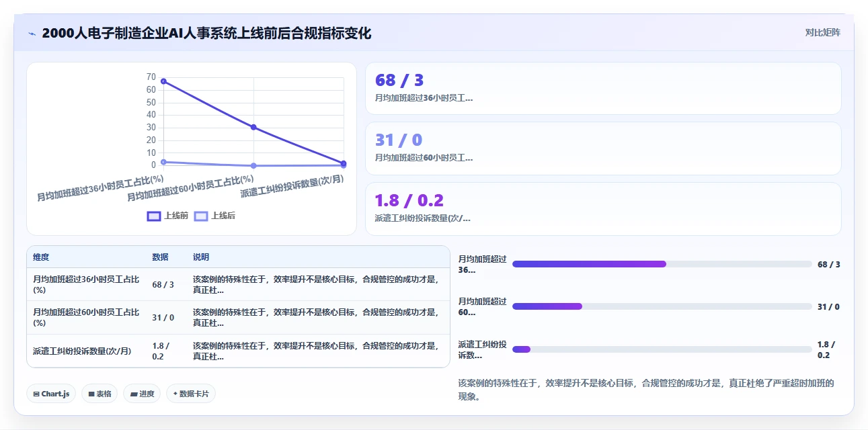
Task: Click the 说明 column header
Action: pyautogui.click(x=201, y=257)
